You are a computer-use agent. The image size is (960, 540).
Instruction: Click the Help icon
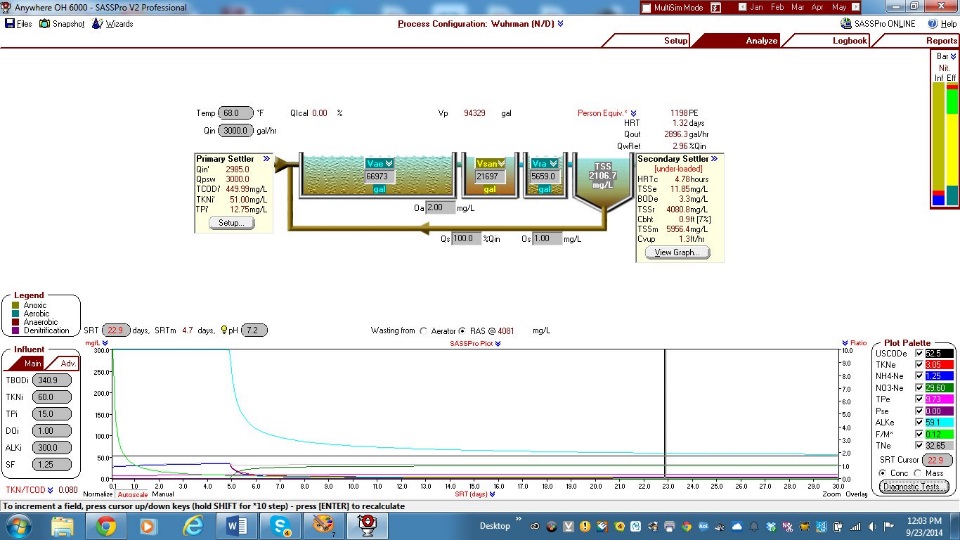tap(933, 23)
